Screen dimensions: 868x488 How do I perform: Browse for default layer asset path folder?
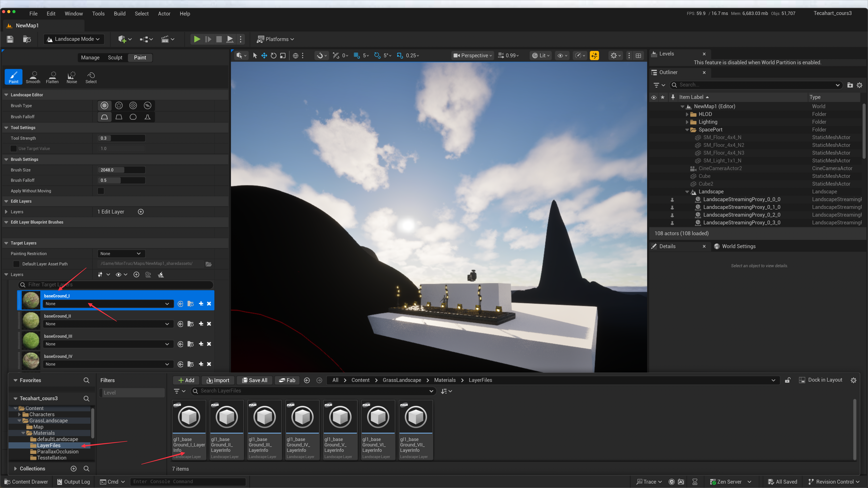[209, 264]
